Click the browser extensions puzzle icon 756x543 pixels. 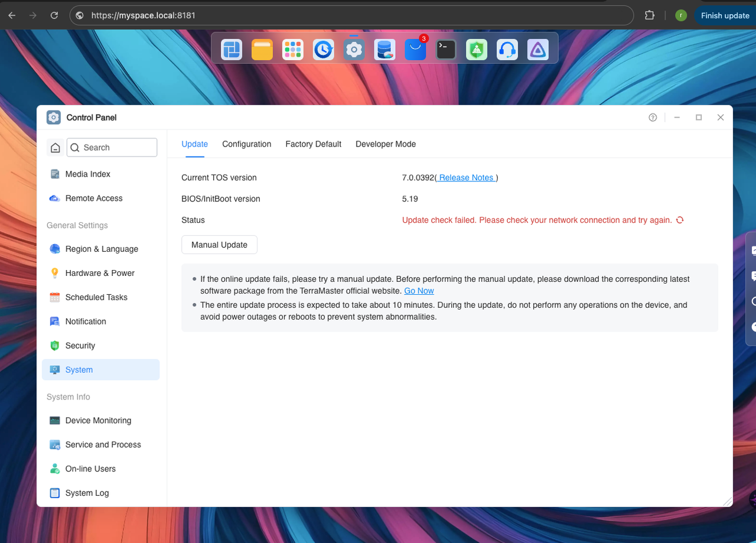pos(650,15)
